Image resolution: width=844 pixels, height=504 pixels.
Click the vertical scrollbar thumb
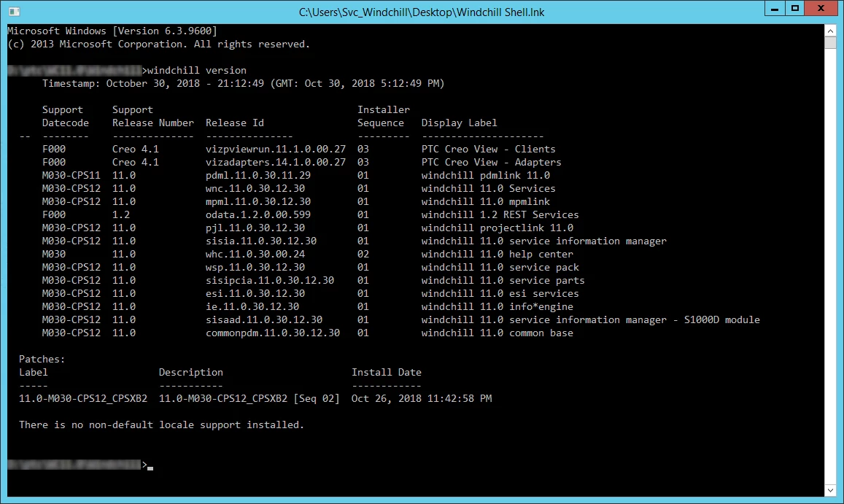pos(830,43)
